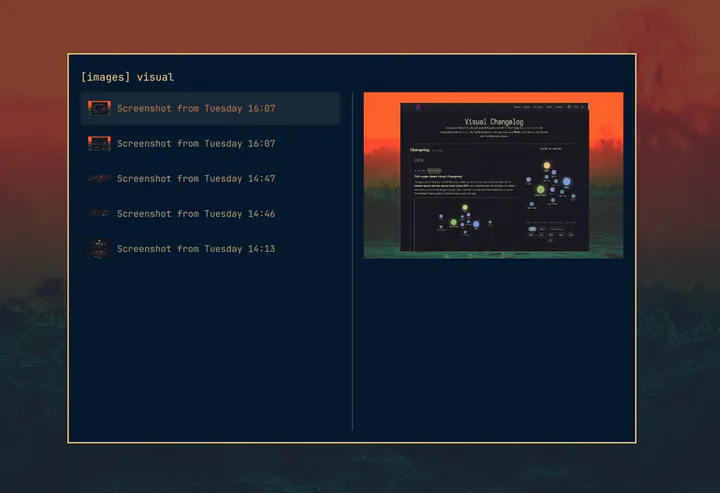
Task: Pick the Screenshot from Tuesday 14:46 entry
Action: [210, 214]
